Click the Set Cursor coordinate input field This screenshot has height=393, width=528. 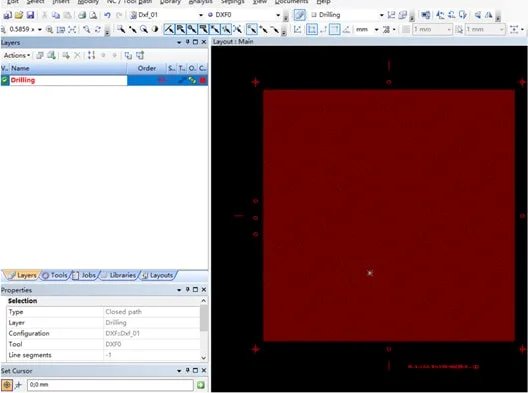point(110,385)
